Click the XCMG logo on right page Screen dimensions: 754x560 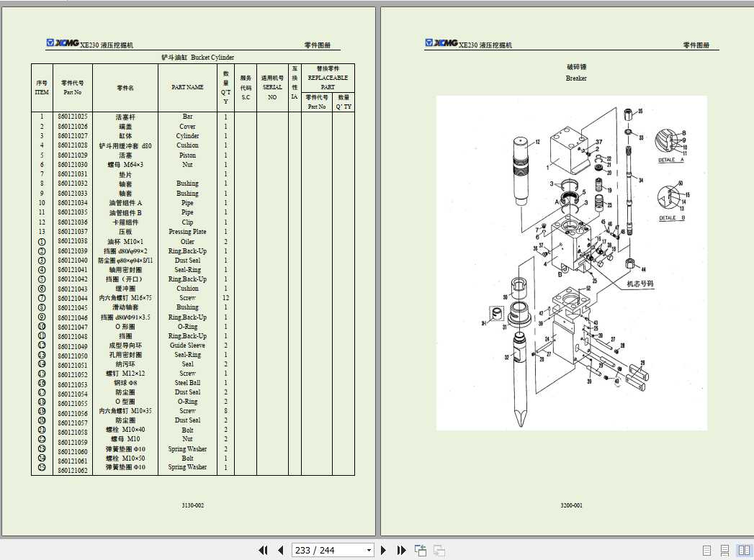click(x=441, y=43)
